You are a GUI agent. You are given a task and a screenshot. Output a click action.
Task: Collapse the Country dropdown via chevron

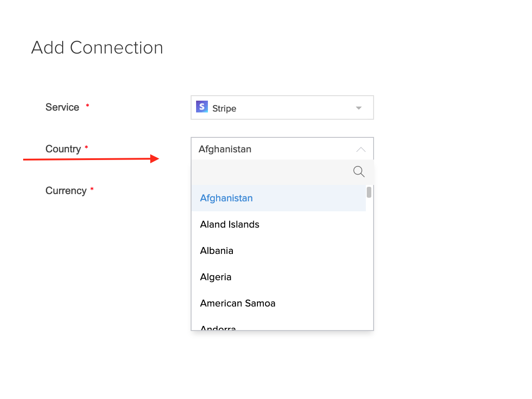(x=361, y=150)
